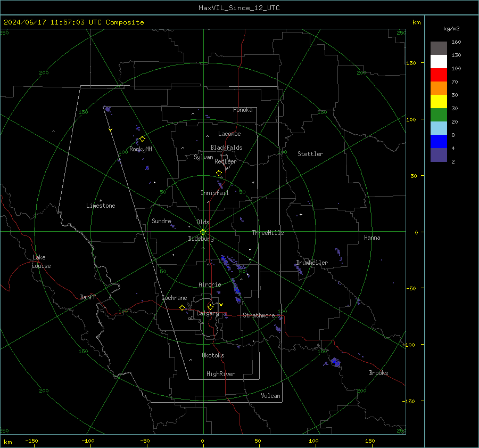Click the yellow 30-50 legend swatch
Image resolution: width=479 pixels, height=448 pixels.
(x=439, y=102)
